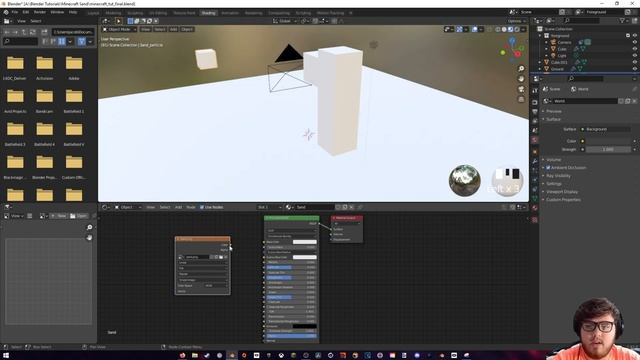
Task: Select material preview shading mode
Action: (x=510, y=29)
